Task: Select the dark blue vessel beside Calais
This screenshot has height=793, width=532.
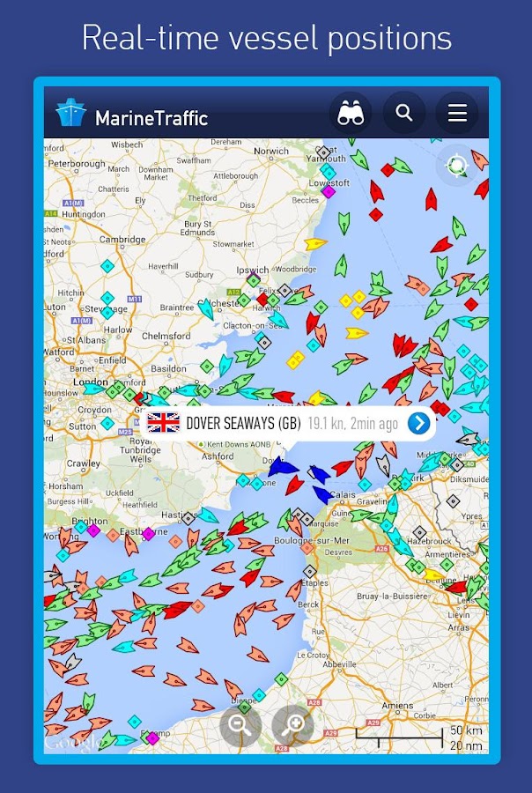Action: (321, 494)
